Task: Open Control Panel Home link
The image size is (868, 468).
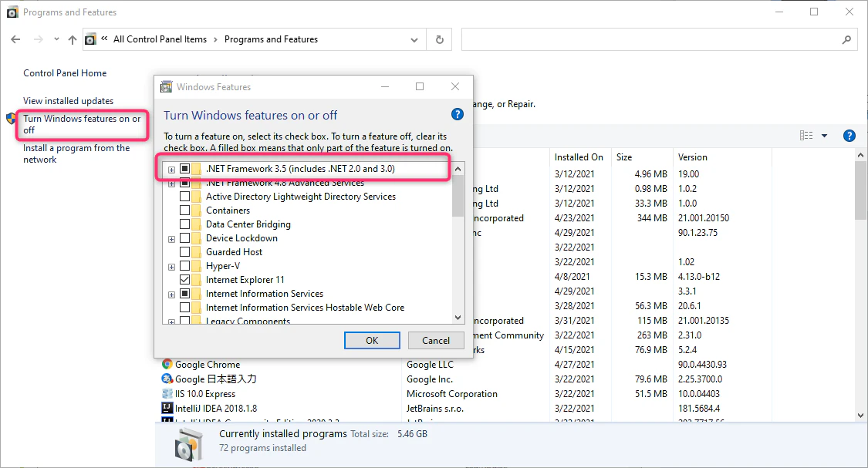Action: click(65, 73)
